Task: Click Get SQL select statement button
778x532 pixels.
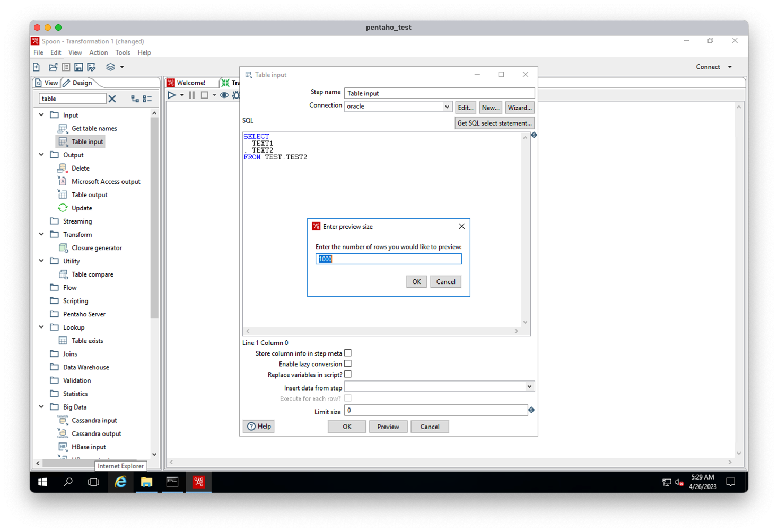Action: click(494, 123)
